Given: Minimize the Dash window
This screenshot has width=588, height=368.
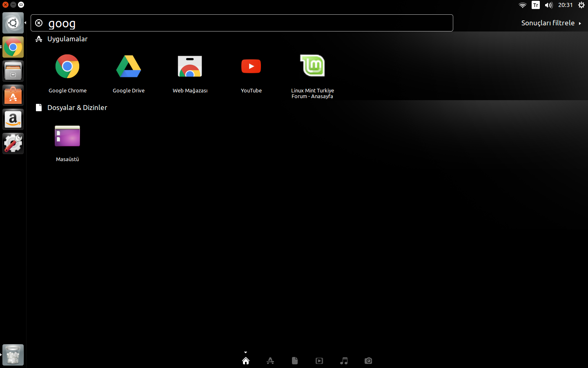Looking at the screenshot, I should (13, 5).
